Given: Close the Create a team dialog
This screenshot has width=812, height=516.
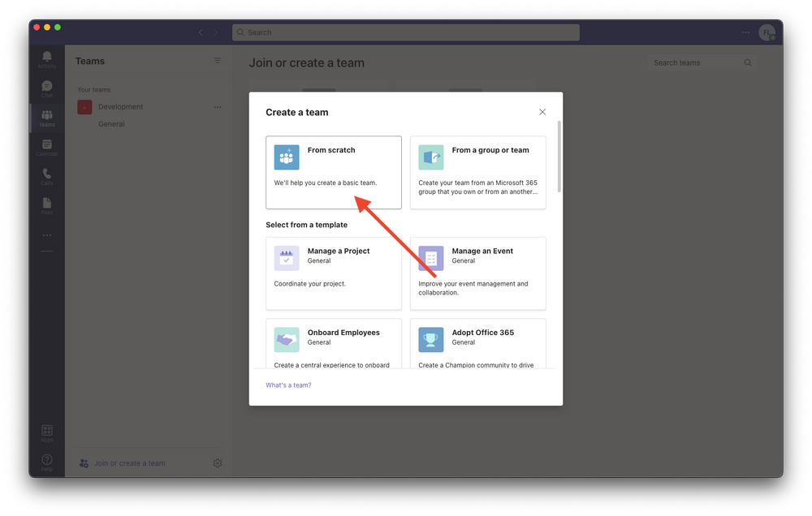Looking at the screenshot, I should [x=542, y=112].
